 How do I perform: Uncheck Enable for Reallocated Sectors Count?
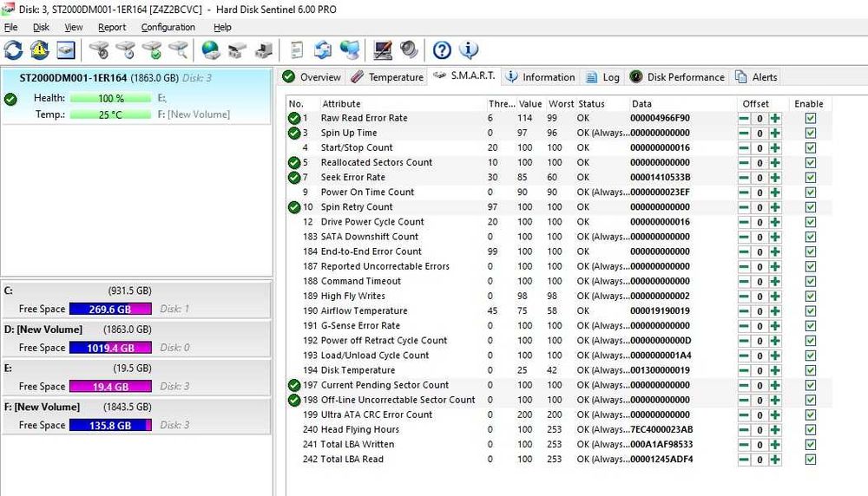coord(810,162)
